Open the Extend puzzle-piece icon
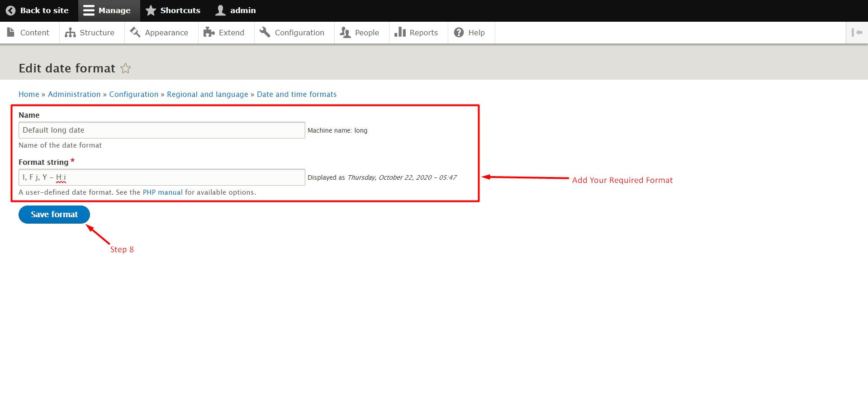This screenshot has height=407, width=868. point(209,32)
